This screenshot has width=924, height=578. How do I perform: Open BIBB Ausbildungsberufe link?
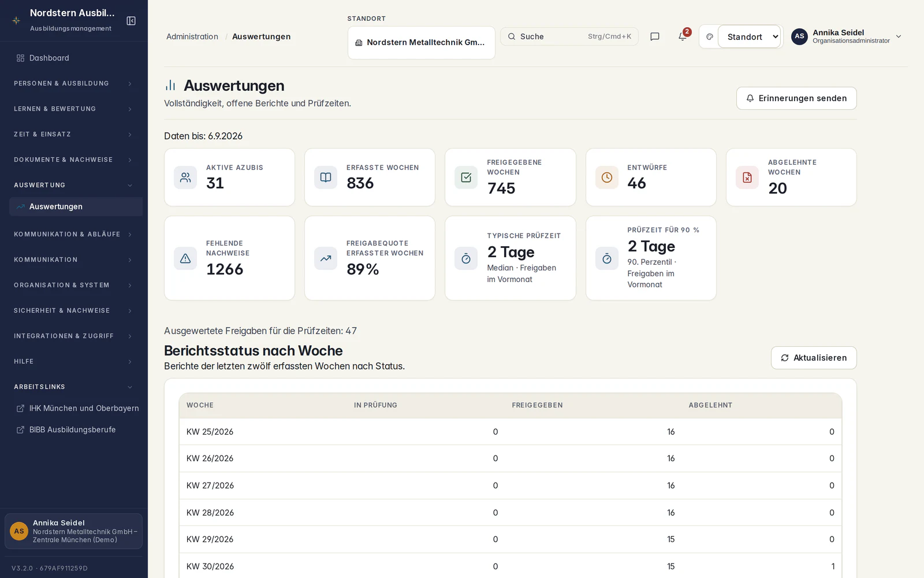[76, 429]
